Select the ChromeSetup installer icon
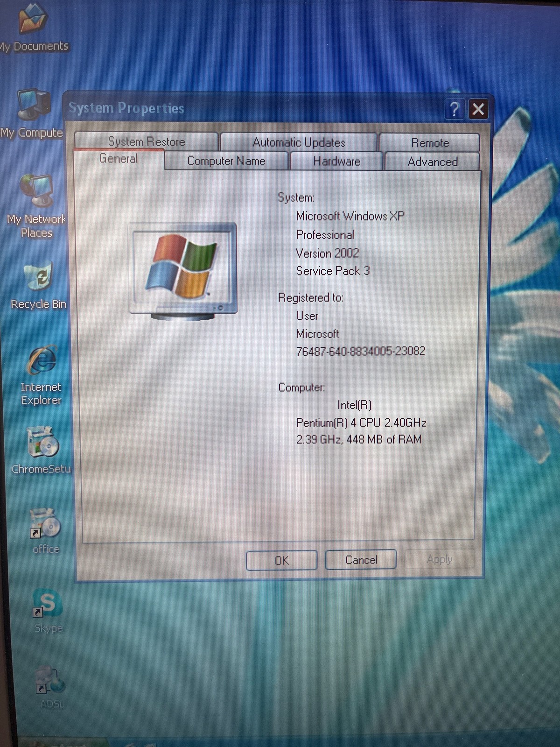 click(x=42, y=450)
